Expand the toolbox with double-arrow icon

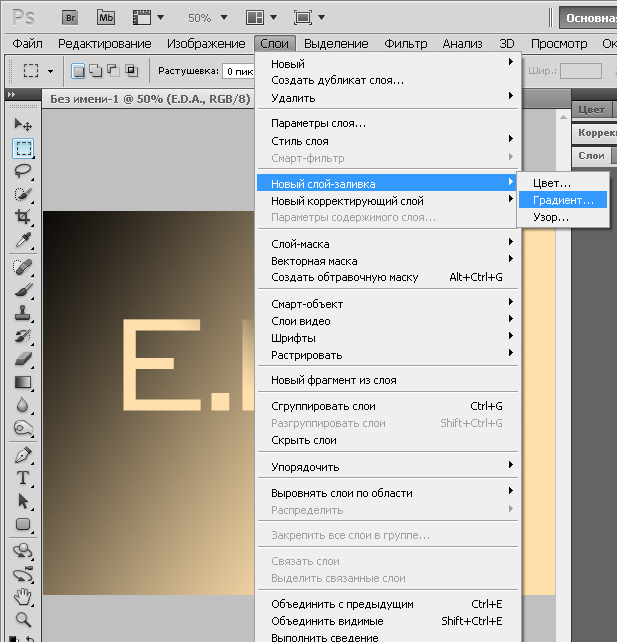(11, 95)
